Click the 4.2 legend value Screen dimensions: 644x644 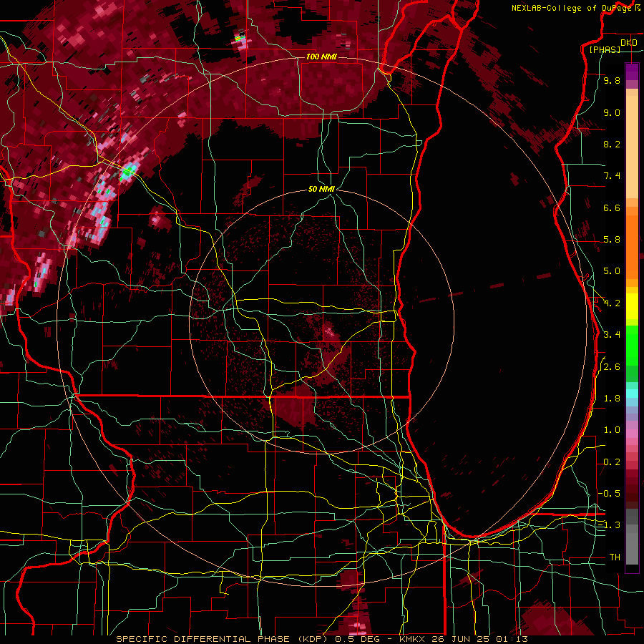click(x=612, y=303)
